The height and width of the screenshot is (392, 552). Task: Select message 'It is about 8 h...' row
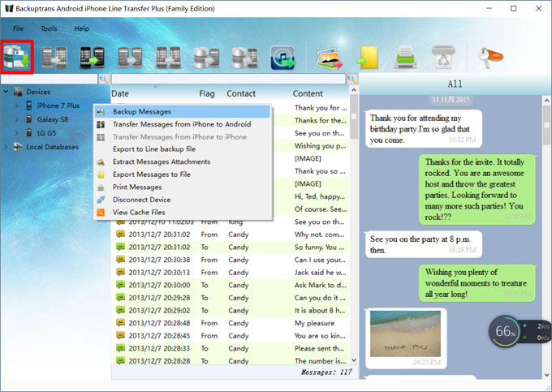231,310
